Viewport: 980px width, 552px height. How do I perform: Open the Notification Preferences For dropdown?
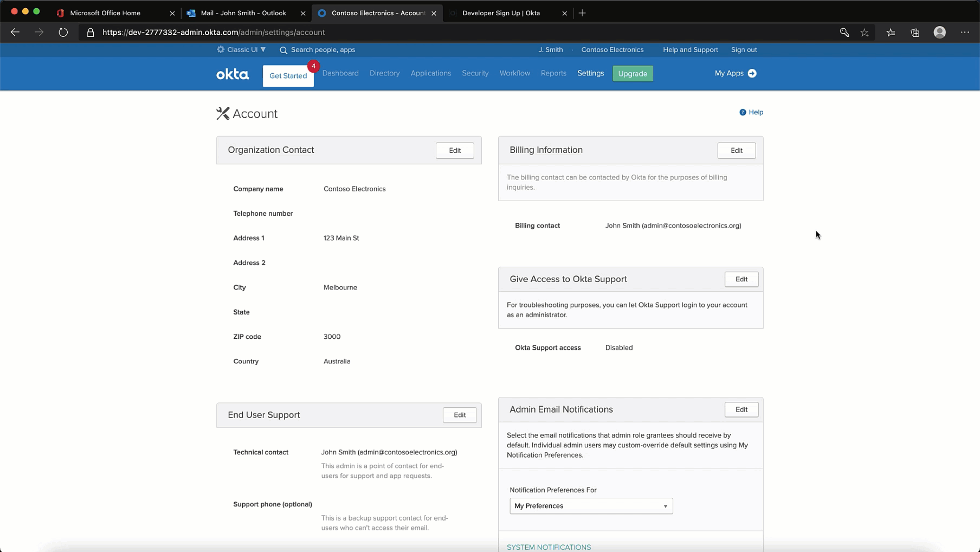(x=591, y=506)
